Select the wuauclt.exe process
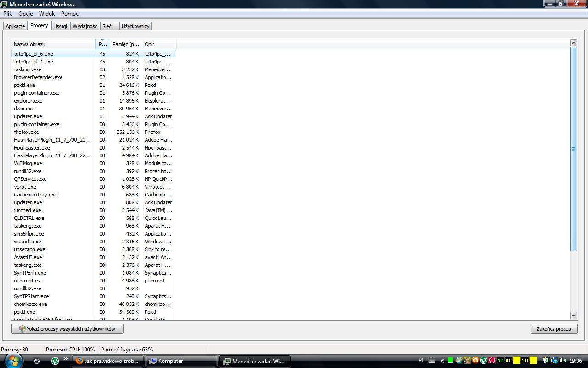The height and width of the screenshot is (368, 588). coord(94,241)
